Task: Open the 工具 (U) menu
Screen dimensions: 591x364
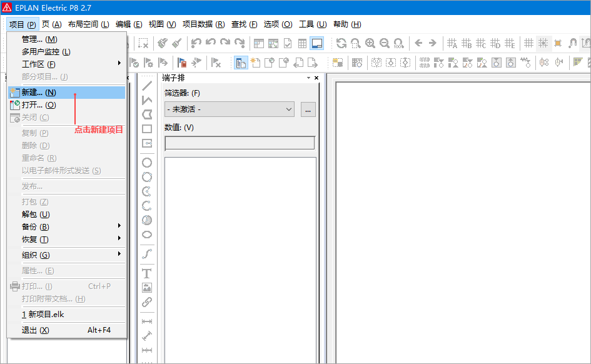Action: coord(313,24)
